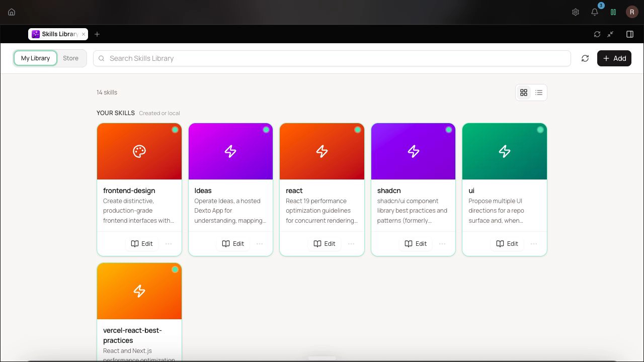Click the green pause bars icon

click(613, 12)
